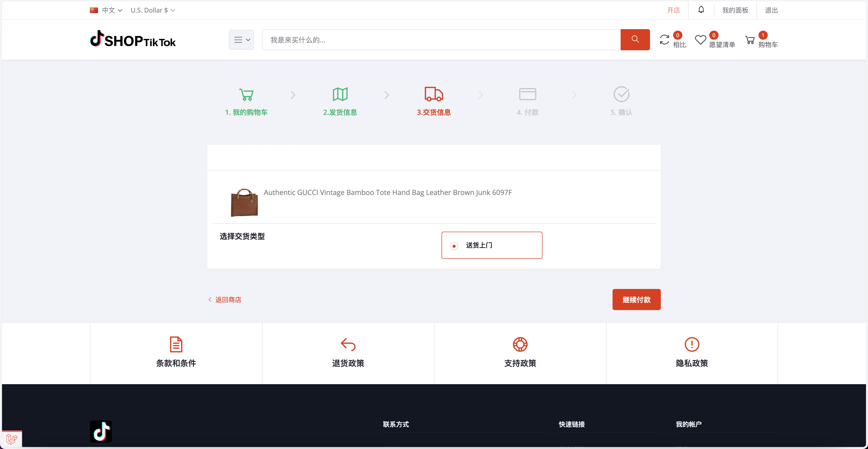Click the confirmation checkmark step icon
Image resolution: width=868 pixels, height=449 pixels.
click(621, 94)
